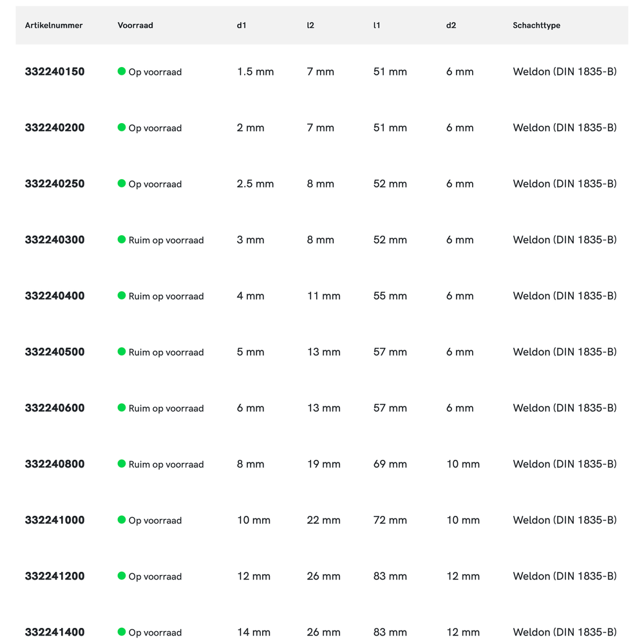Open article 332240800 product page
Image resolution: width=644 pixels, height=644 pixels.
[x=55, y=464]
